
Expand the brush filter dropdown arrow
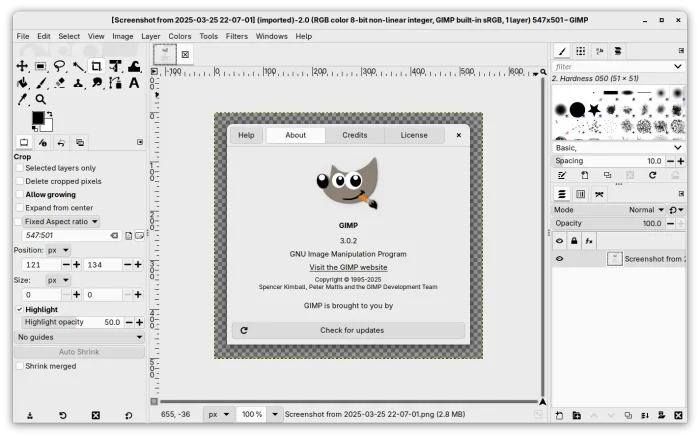click(x=678, y=67)
